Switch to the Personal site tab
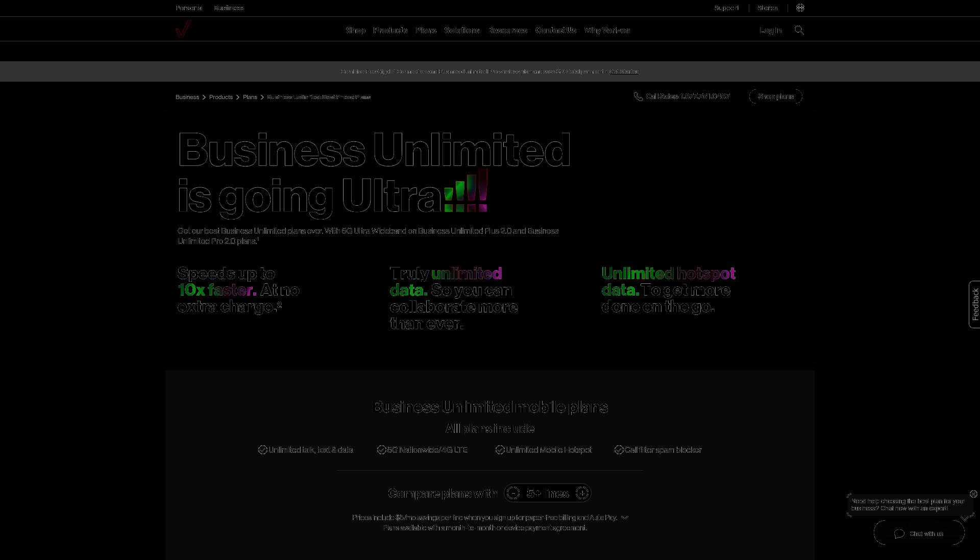This screenshot has width=980, height=560. [x=189, y=8]
